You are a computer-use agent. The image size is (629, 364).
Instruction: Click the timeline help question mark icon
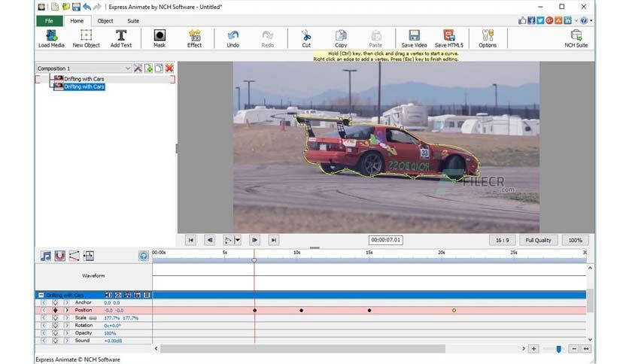point(143,256)
